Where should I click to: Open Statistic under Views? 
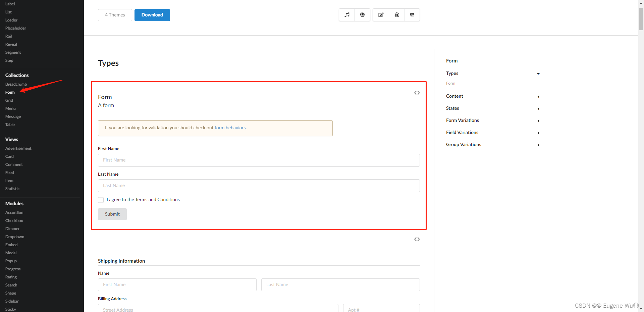point(12,189)
